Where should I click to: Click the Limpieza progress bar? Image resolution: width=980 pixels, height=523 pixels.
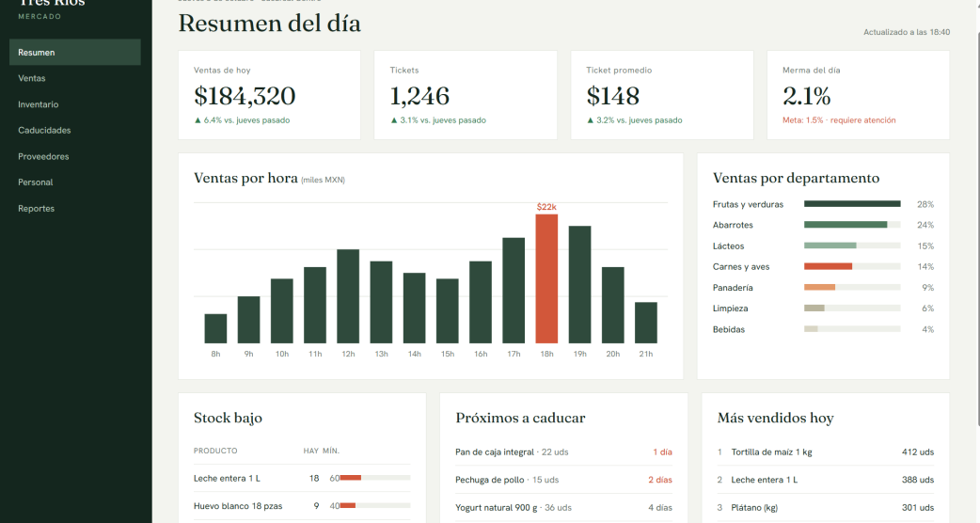852,308
